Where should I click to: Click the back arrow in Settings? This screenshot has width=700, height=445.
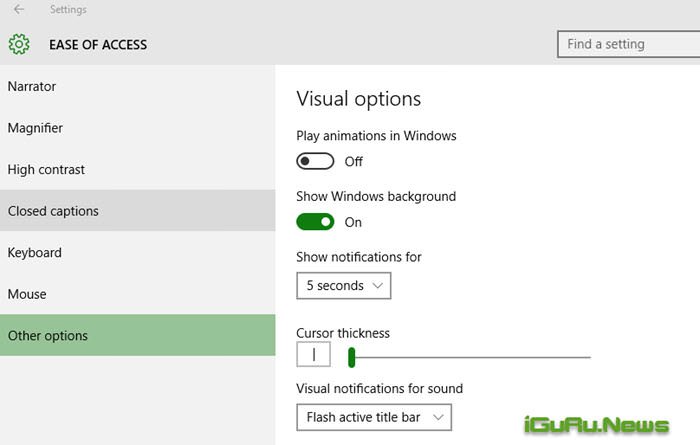(19, 10)
